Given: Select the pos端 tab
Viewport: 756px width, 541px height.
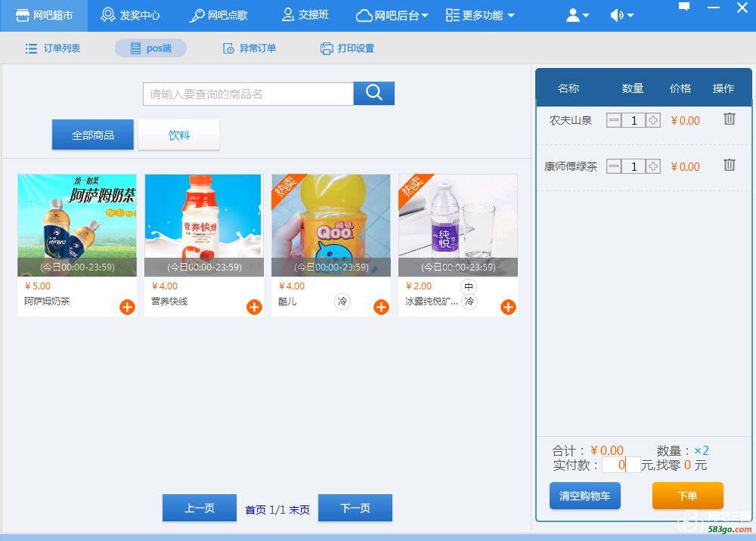Looking at the screenshot, I should click(x=151, y=48).
